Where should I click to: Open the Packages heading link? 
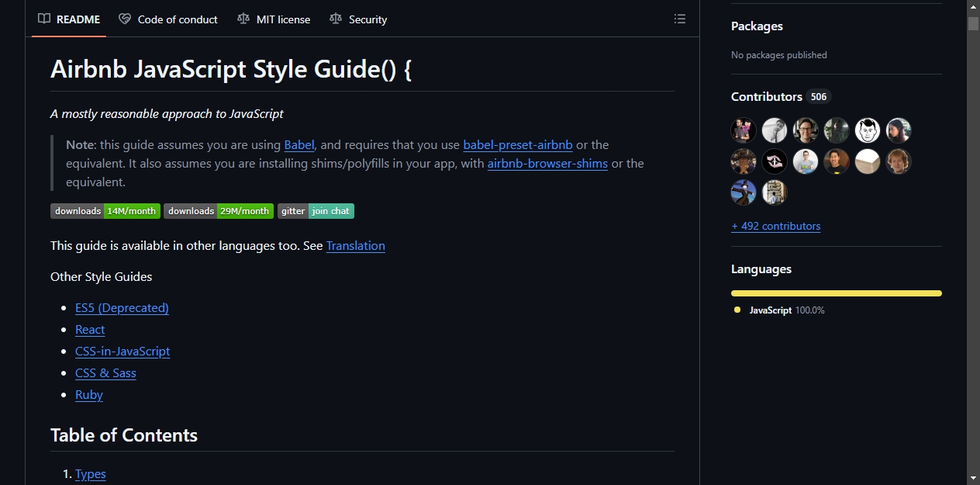[757, 26]
